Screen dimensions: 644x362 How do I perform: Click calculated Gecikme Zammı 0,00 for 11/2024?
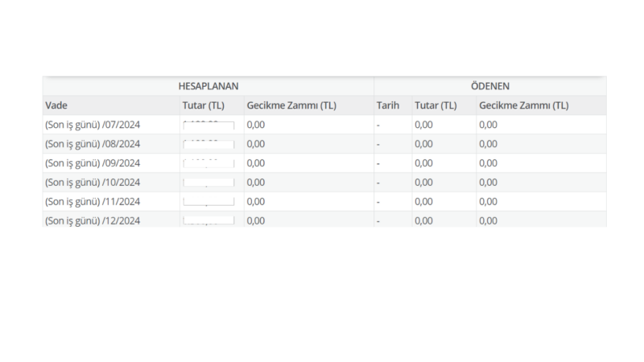pos(256,202)
